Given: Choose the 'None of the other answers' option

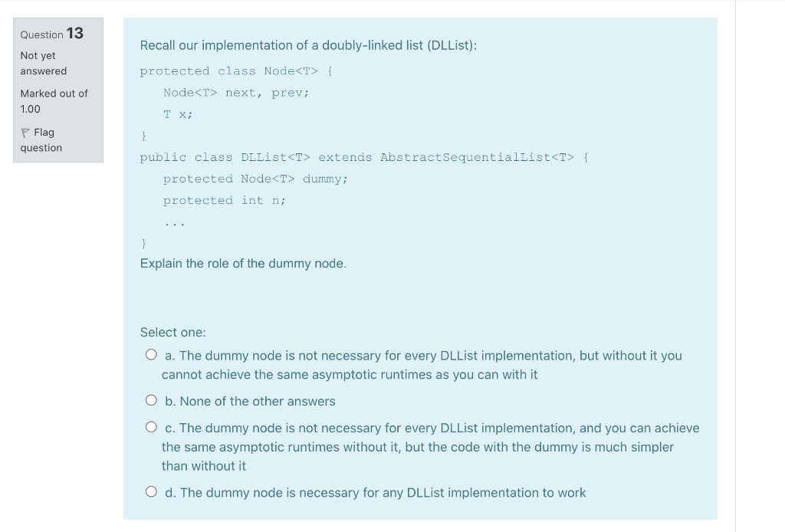Looking at the screenshot, I should pos(250,401).
